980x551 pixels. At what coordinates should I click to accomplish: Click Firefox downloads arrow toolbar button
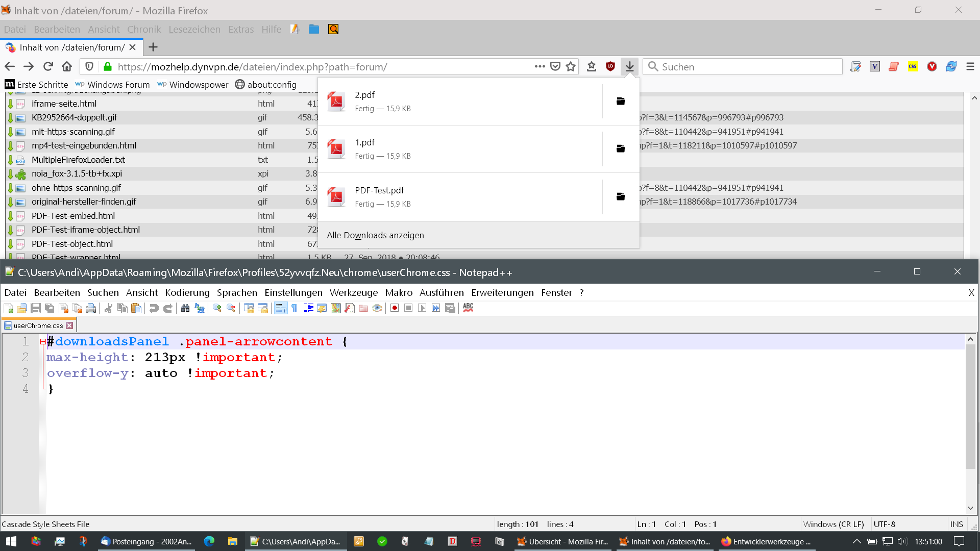coord(630,67)
